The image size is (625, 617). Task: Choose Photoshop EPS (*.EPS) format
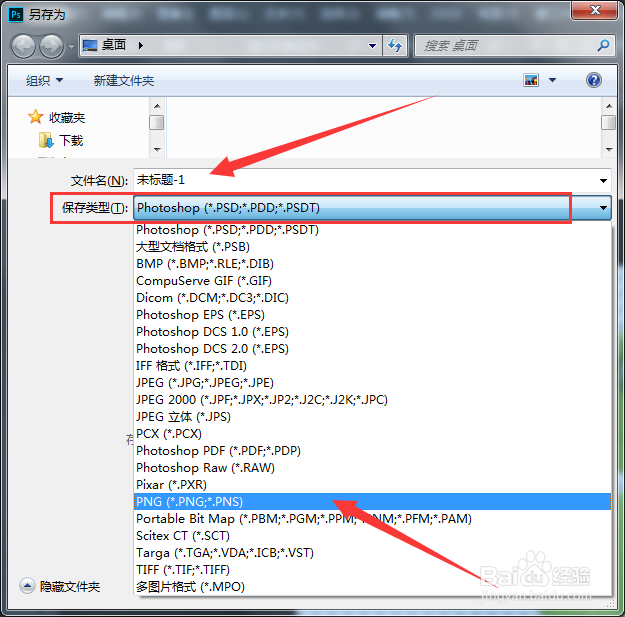[372, 315]
